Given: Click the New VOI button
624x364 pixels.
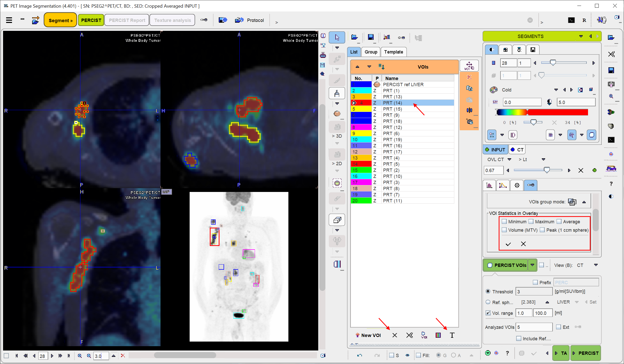Looking at the screenshot, I should coord(368,335).
